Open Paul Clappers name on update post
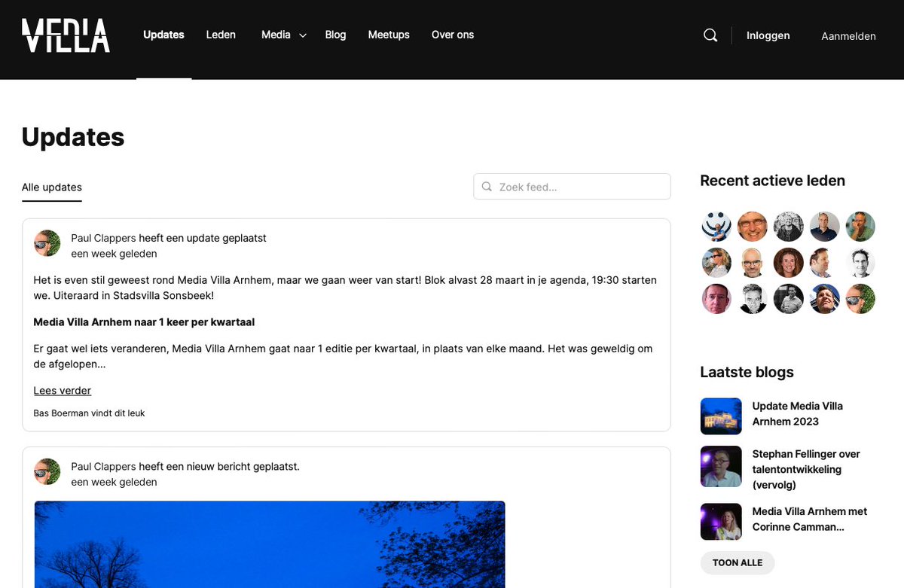The width and height of the screenshot is (904, 588). 103,238
